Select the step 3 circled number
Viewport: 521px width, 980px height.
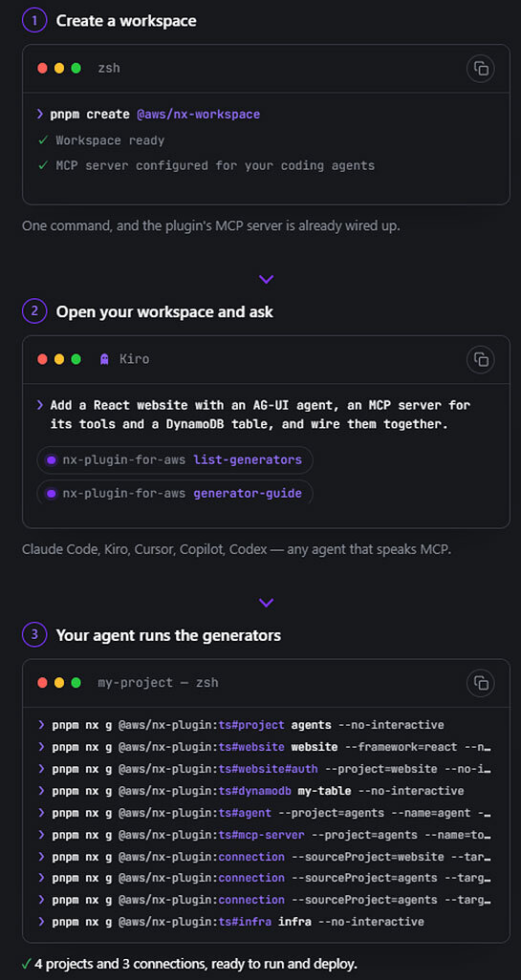tap(34, 635)
